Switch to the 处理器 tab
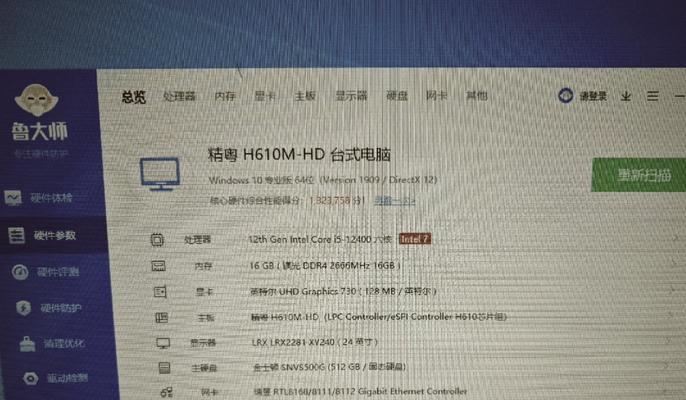Image resolution: width=686 pixels, height=400 pixels. click(x=179, y=96)
